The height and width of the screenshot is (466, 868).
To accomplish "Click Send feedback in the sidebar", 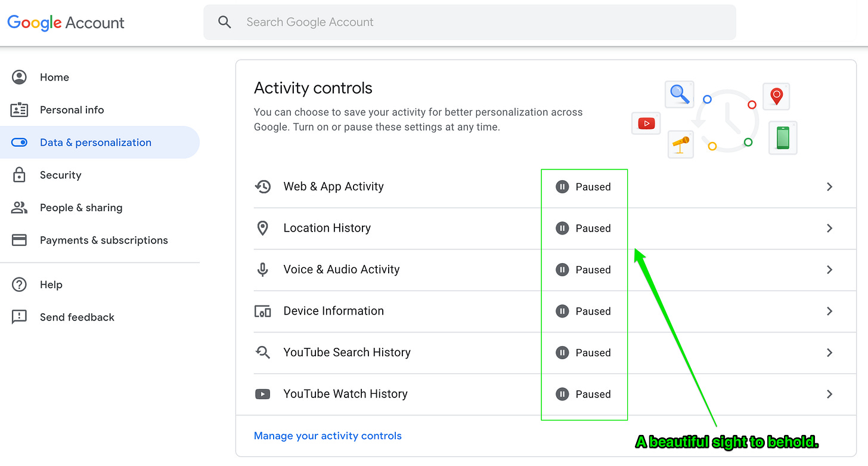I will [x=77, y=317].
